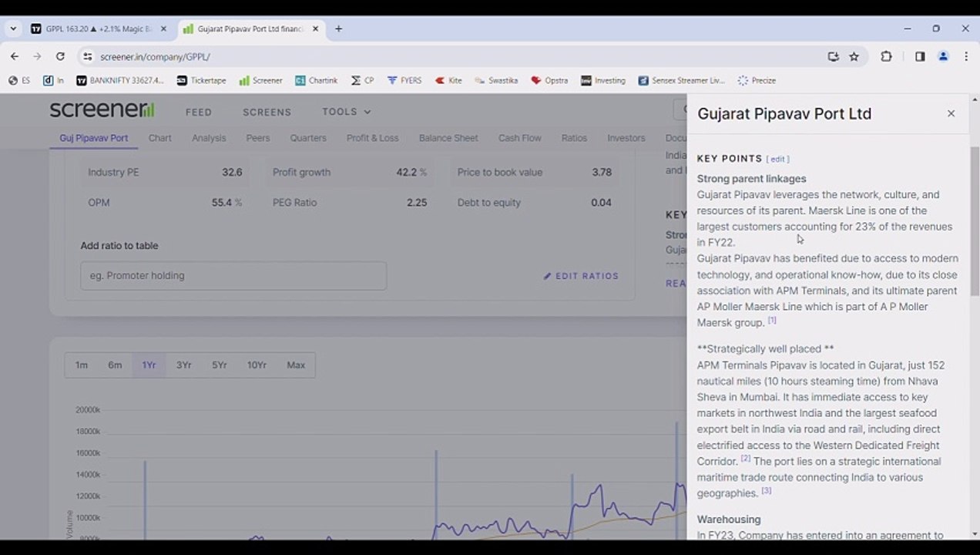Open footnote reference 1 link
Screen dimensions: 980x555
click(x=772, y=320)
